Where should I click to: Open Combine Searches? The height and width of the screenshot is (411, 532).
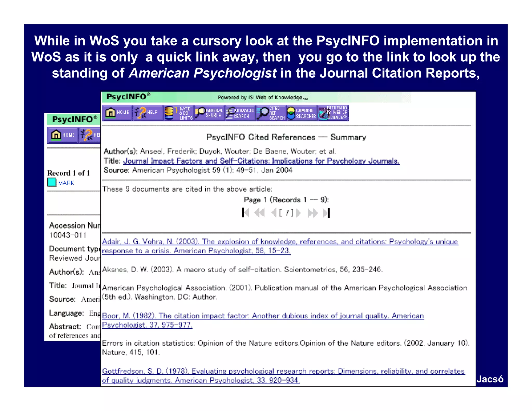302,113
